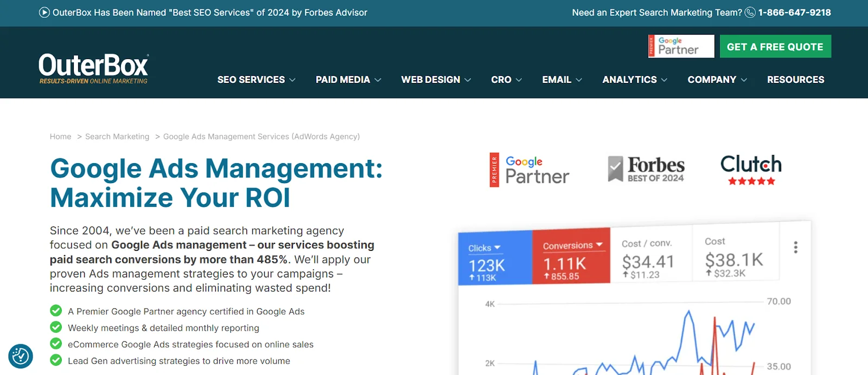Click 'Need an Expert Search Marketing Team?' text

tap(657, 12)
